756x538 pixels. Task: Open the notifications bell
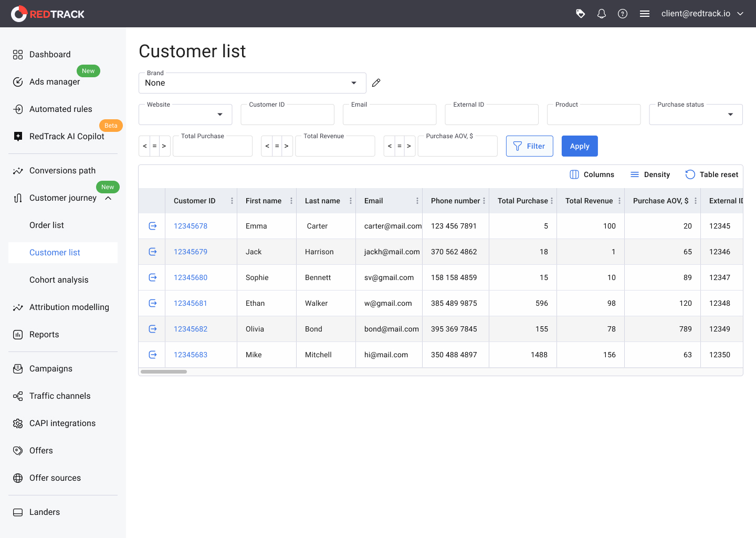pyautogui.click(x=602, y=14)
